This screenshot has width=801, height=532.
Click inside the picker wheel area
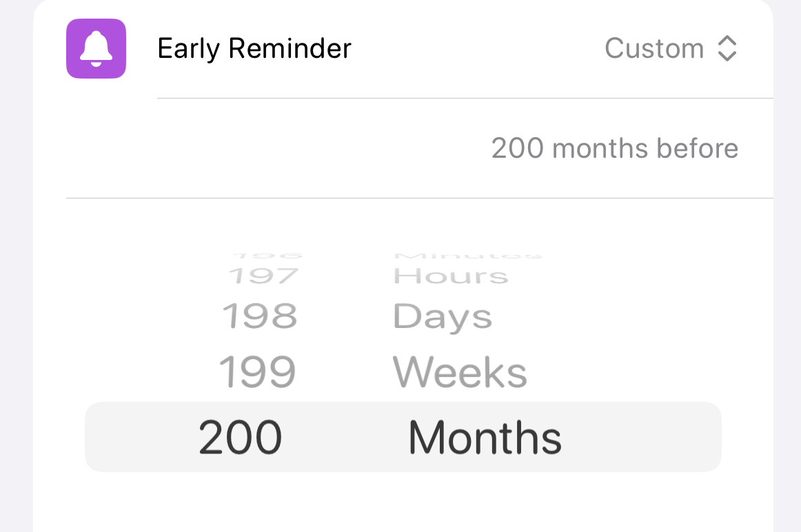coord(402,358)
